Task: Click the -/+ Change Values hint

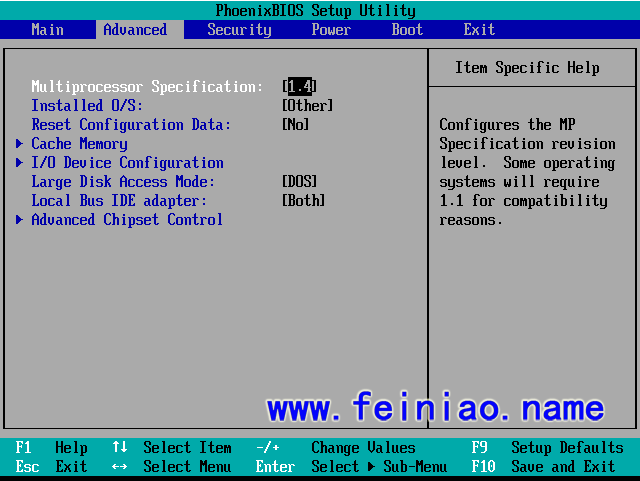Action: 336,448
